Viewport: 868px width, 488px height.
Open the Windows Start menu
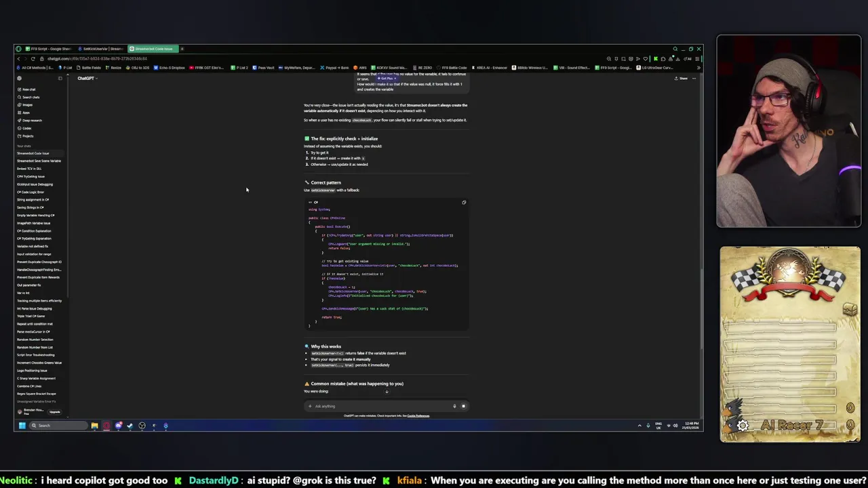pos(22,426)
